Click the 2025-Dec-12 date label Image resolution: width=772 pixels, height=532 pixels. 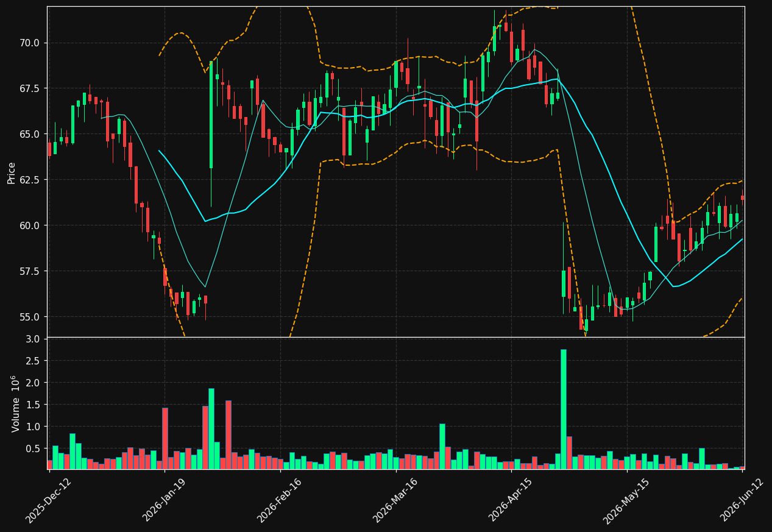pos(49,500)
